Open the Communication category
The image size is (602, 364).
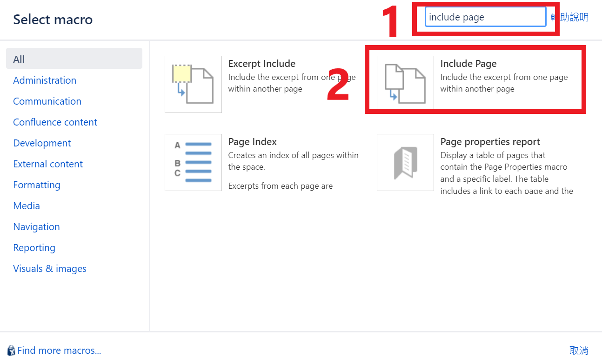tap(47, 101)
